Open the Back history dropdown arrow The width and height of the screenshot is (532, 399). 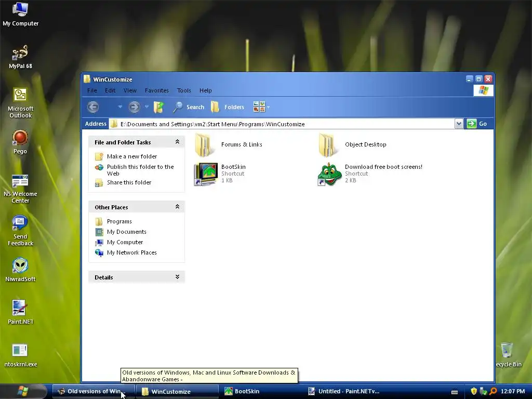pos(120,107)
